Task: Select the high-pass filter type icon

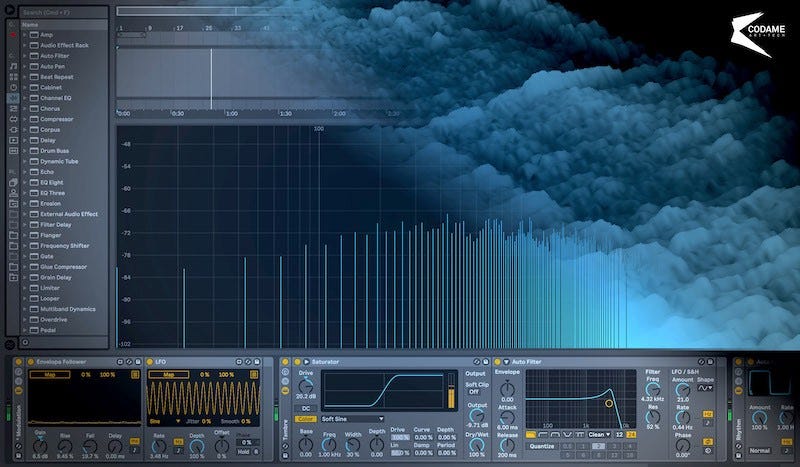Action: [543, 434]
